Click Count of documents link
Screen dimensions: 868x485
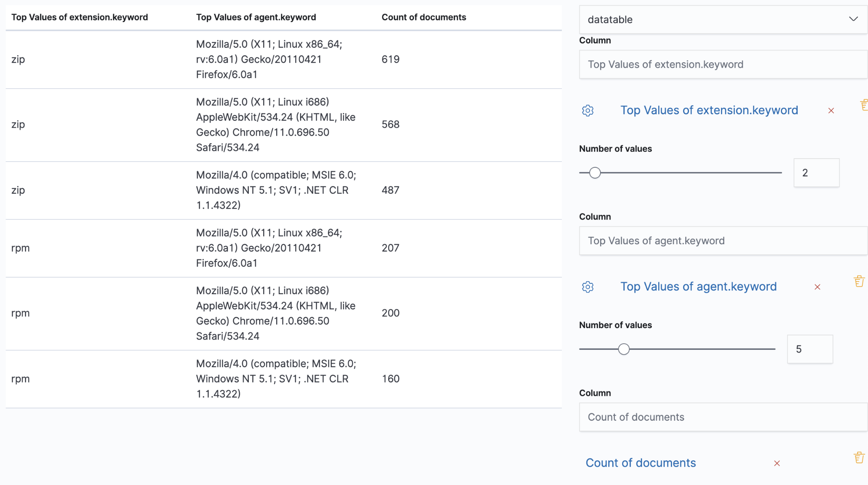[640, 463]
